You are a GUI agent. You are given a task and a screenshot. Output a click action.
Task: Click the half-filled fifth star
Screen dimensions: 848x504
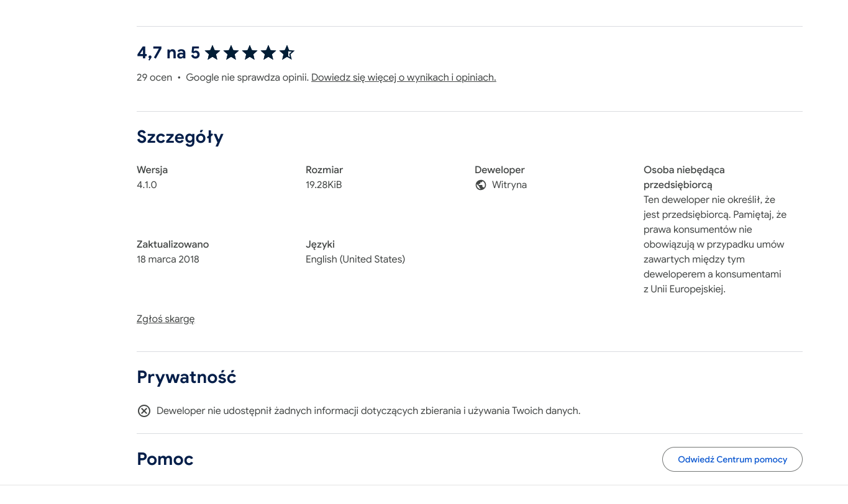[286, 53]
